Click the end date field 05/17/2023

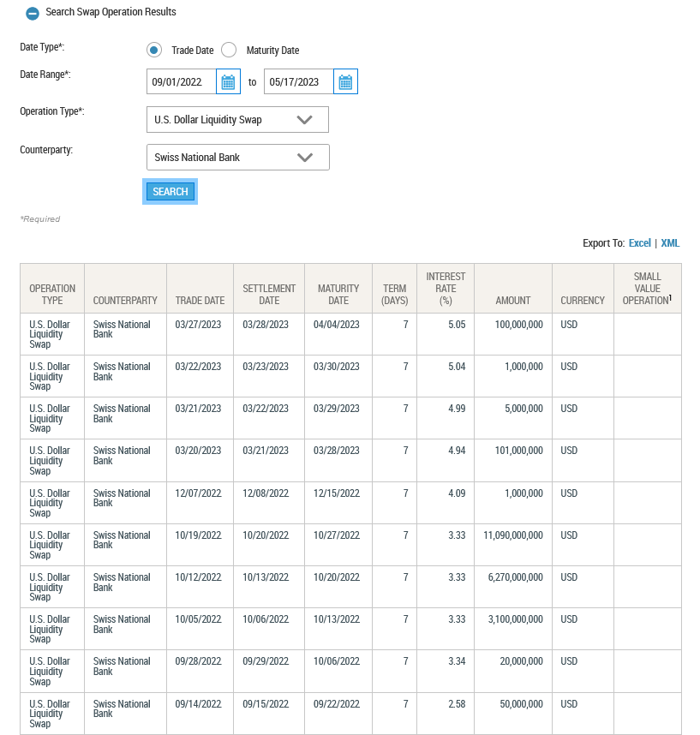(x=299, y=81)
